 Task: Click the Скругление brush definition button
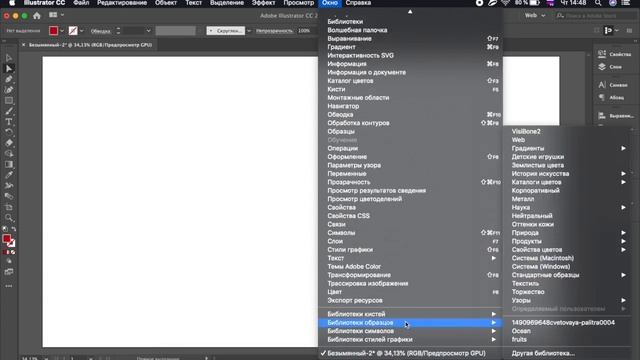pos(225,31)
